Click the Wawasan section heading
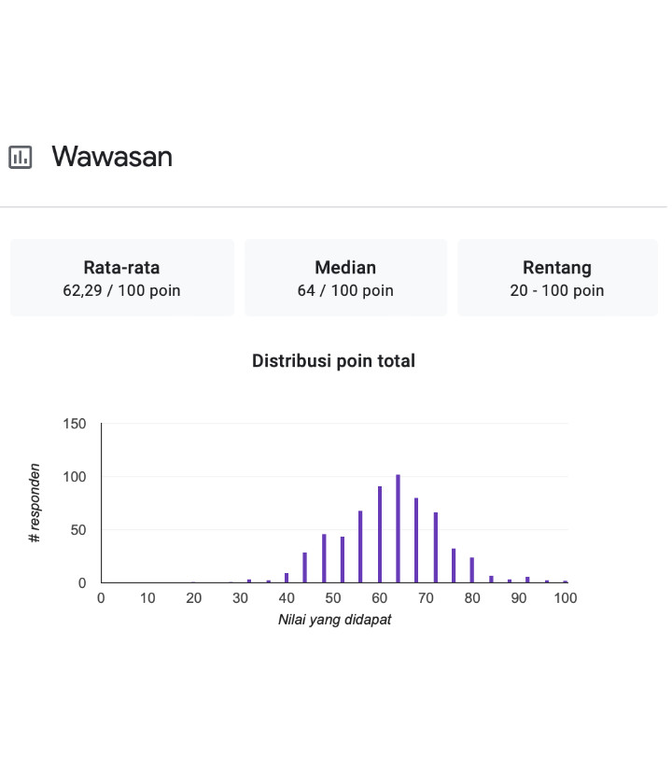 pos(112,156)
